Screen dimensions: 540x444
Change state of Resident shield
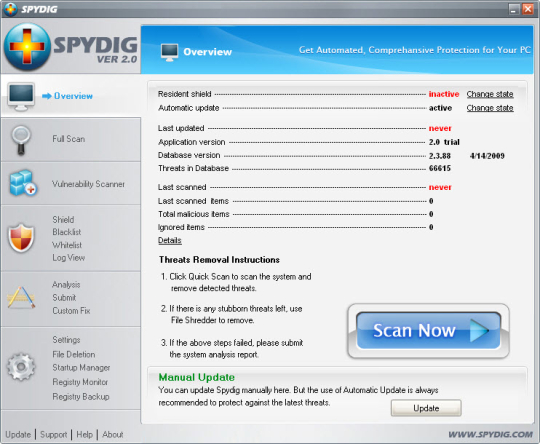pos(490,94)
